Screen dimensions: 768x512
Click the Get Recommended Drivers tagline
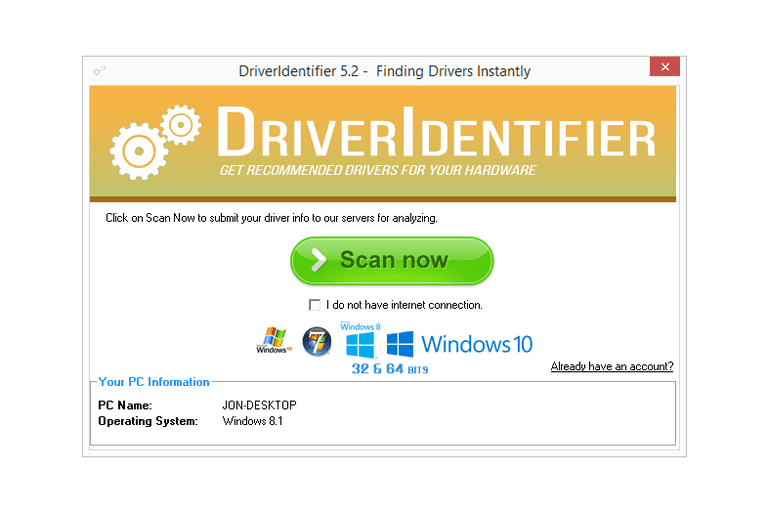point(378,170)
